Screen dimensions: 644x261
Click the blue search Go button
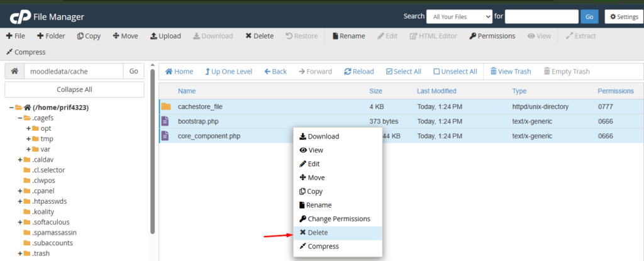pyautogui.click(x=589, y=17)
